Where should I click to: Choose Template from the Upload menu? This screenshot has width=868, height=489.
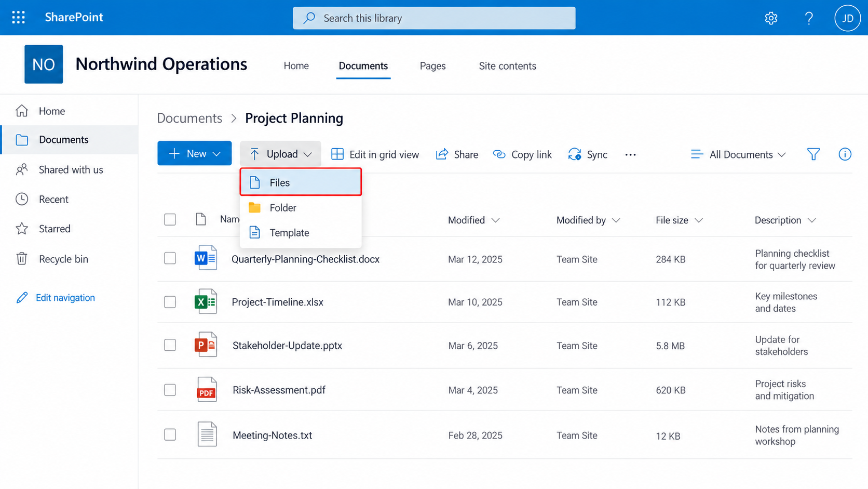[x=301, y=233]
